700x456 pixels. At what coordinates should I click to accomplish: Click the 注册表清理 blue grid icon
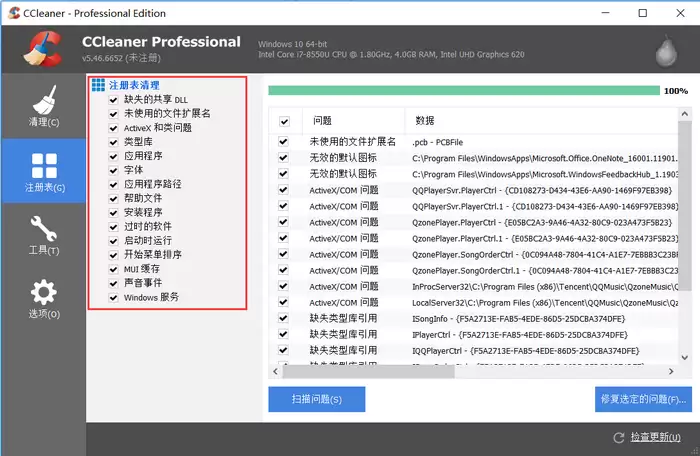(98, 85)
